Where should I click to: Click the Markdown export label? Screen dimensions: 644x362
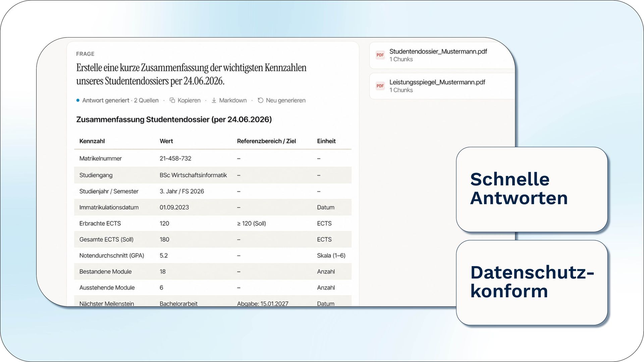[x=233, y=100]
